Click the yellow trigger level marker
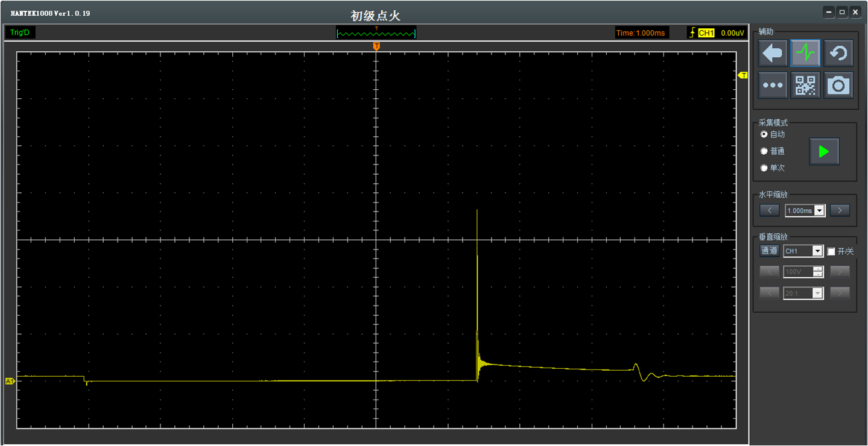Screen dimensions: 868x446 (x=743, y=75)
